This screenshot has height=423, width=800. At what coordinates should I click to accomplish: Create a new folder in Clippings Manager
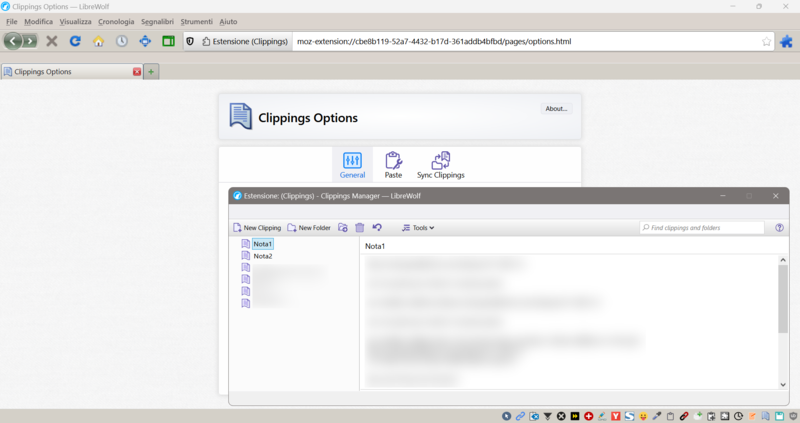[309, 228]
